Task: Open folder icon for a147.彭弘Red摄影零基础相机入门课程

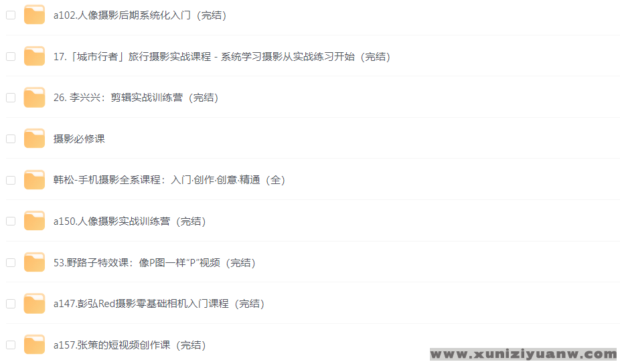Action: click(x=34, y=304)
